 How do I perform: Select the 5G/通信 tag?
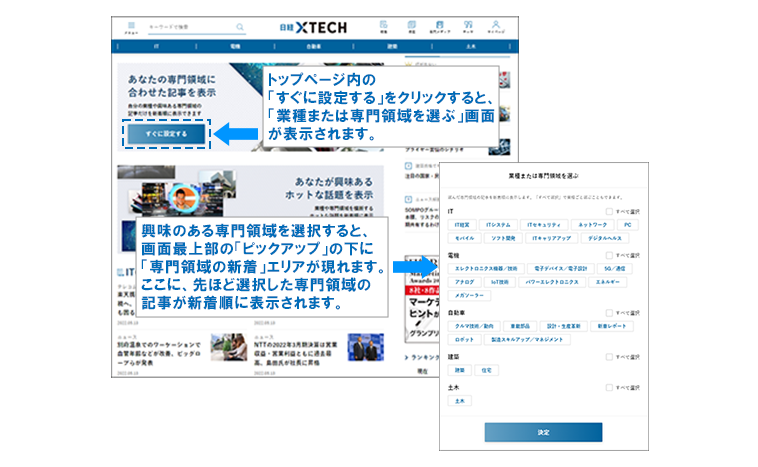point(614,269)
